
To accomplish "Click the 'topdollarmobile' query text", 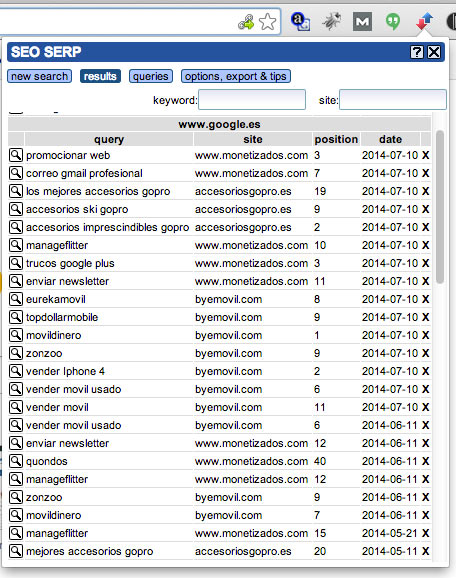I will (62, 317).
